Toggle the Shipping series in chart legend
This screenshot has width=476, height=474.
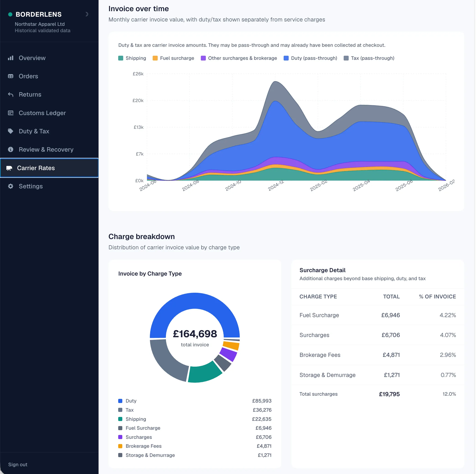(x=132, y=58)
